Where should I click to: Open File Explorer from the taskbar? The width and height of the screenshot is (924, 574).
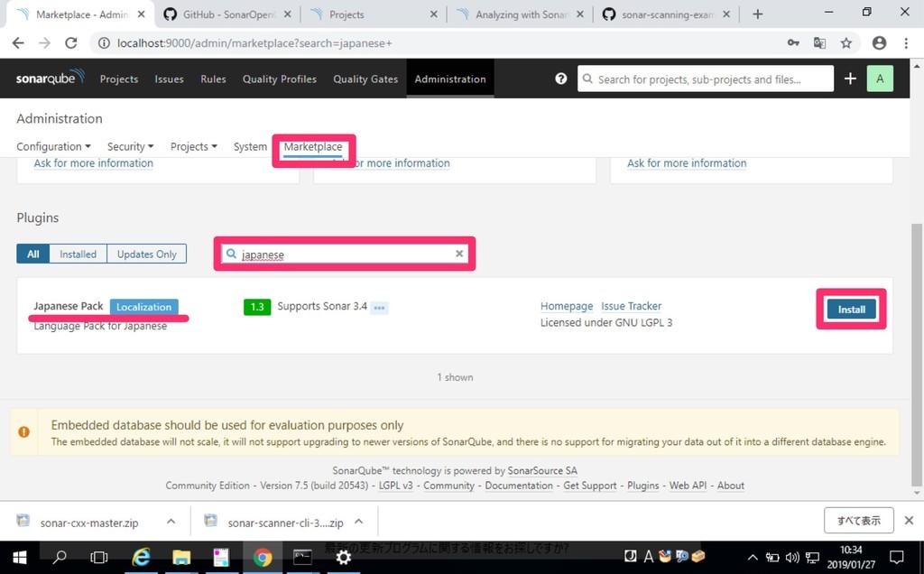pos(181,557)
